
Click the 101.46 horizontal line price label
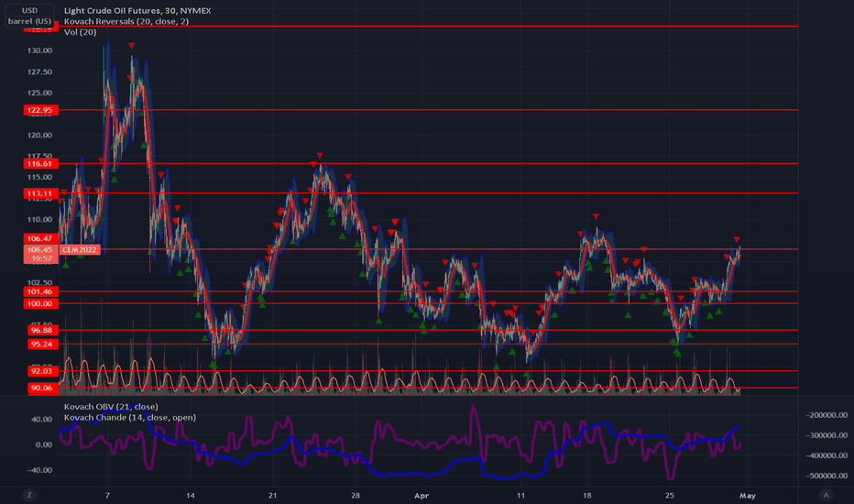pyautogui.click(x=40, y=291)
